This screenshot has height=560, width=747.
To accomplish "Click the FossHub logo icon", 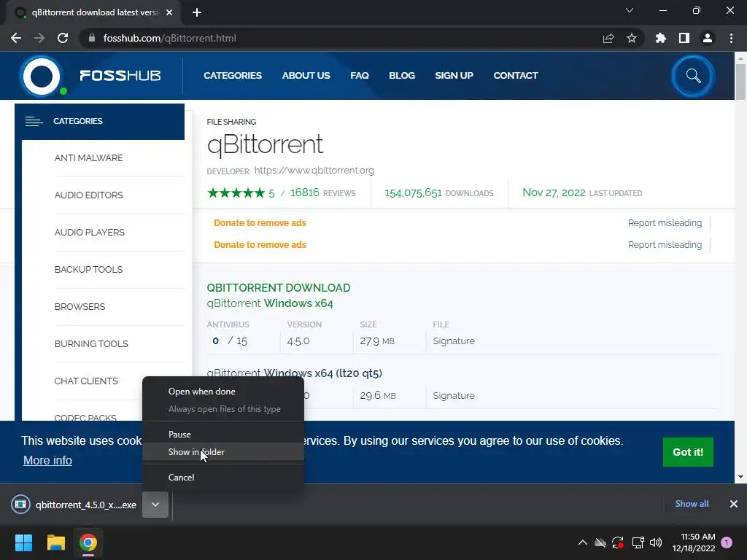I will point(42,76).
